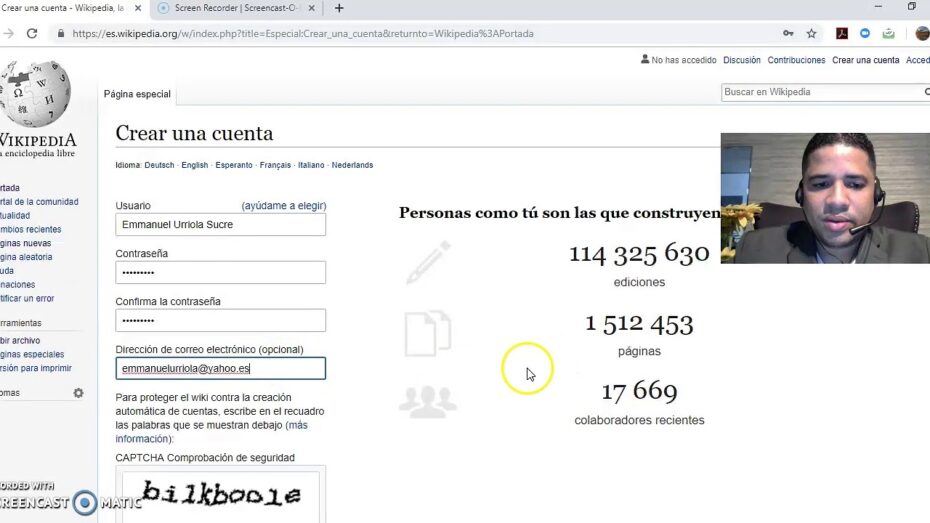
Task: Click the Confirma la contraseña field
Action: (x=221, y=321)
